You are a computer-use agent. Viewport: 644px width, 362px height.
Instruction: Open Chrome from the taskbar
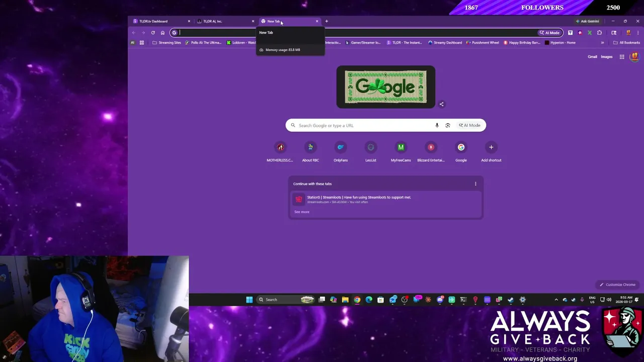point(357,300)
